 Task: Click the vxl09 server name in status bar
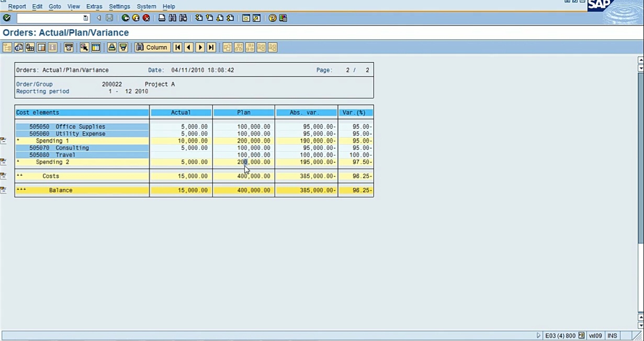[595, 335]
